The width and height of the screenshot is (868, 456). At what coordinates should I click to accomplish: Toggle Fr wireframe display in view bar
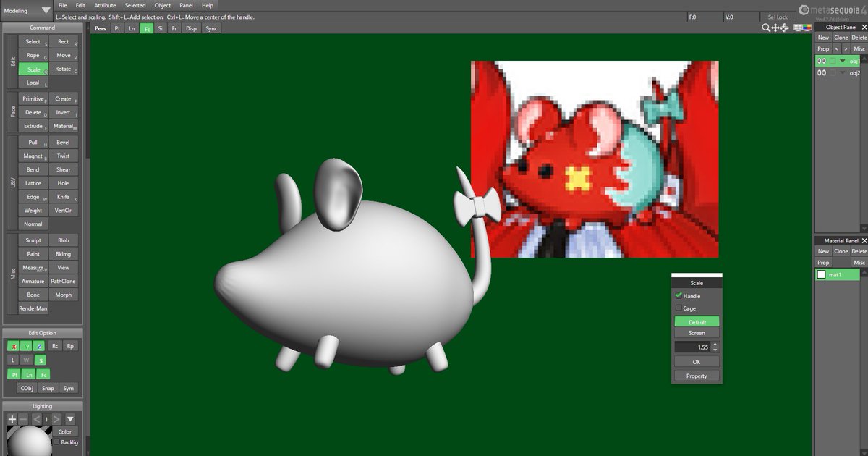point(174,28)
